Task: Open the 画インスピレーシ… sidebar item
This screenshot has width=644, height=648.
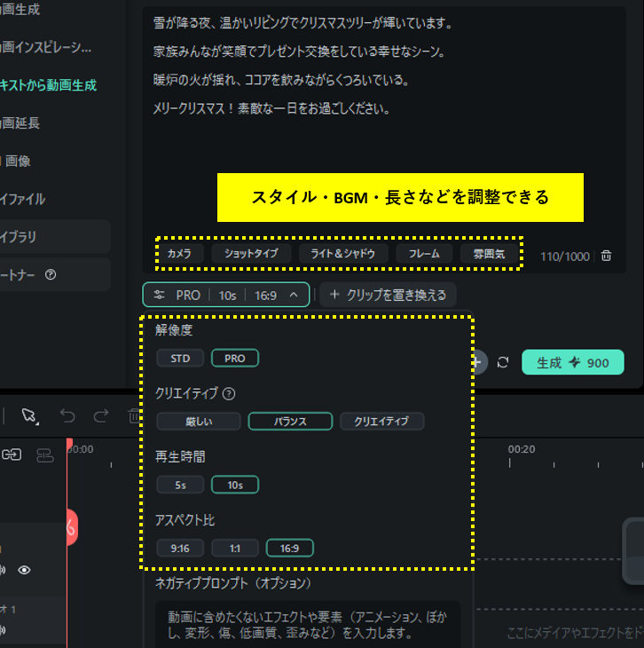Action: pos(46,48)
